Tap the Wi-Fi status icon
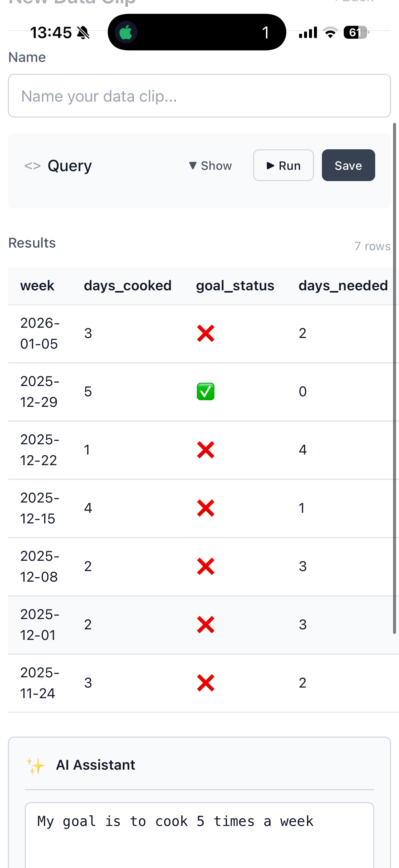The height and width of the screenshot is (868, 399). 330,32
